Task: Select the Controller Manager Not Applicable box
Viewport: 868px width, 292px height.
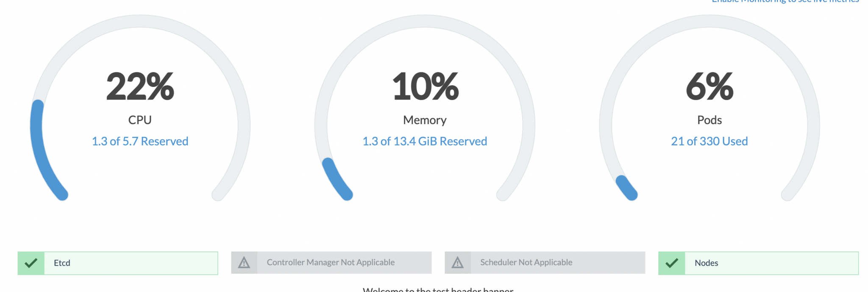Action: [x=331, y=263]
